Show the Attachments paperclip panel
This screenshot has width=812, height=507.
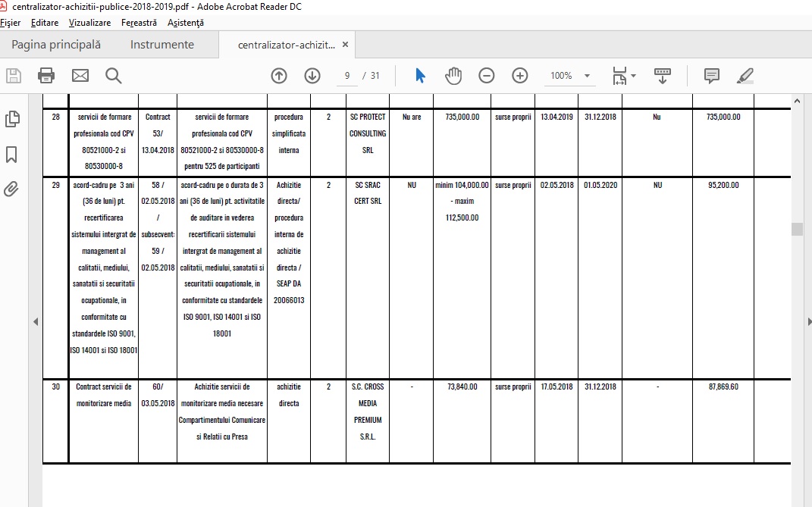pyautogui.click(x=11, y=189)
